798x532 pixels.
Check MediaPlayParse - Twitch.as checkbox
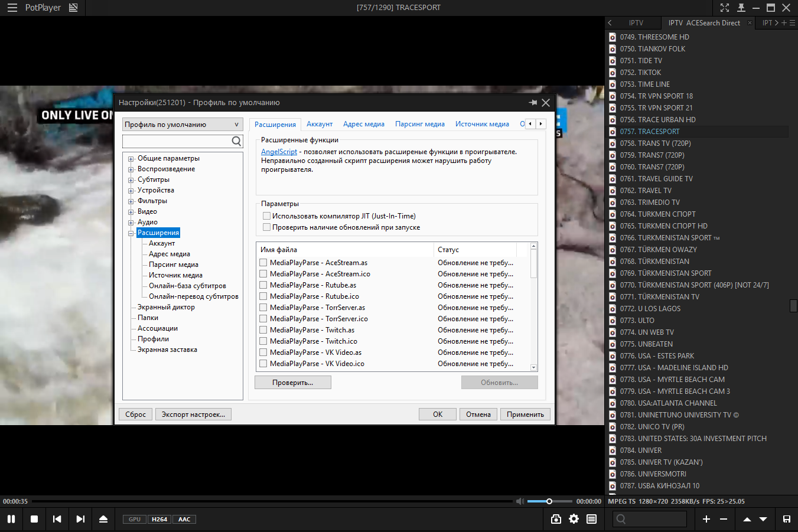pos(263,330)
